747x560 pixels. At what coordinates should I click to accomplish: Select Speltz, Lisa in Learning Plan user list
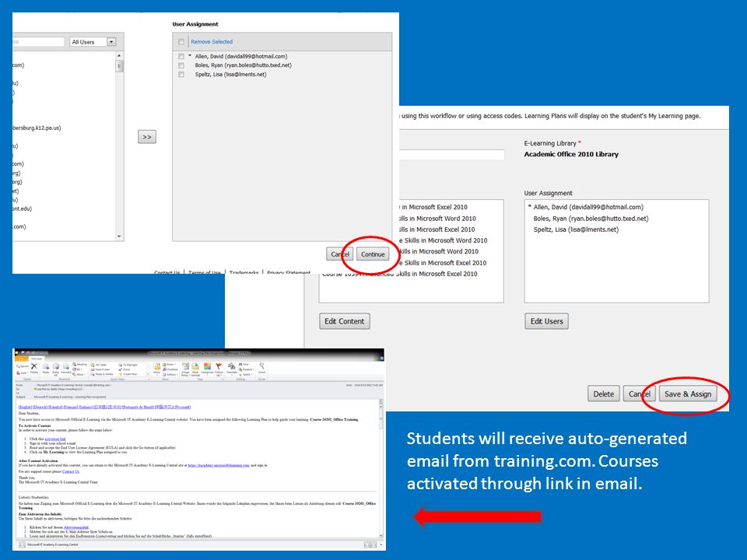click(576, 229)
